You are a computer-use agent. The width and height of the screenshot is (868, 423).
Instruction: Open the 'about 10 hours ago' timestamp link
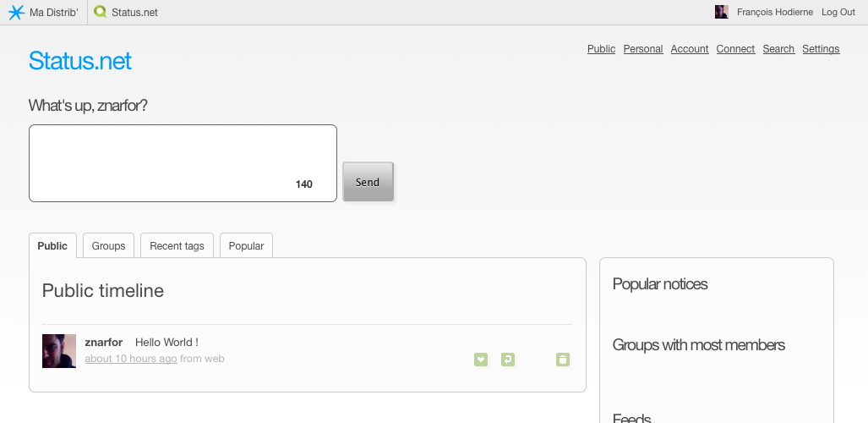(x=131, y=359)
